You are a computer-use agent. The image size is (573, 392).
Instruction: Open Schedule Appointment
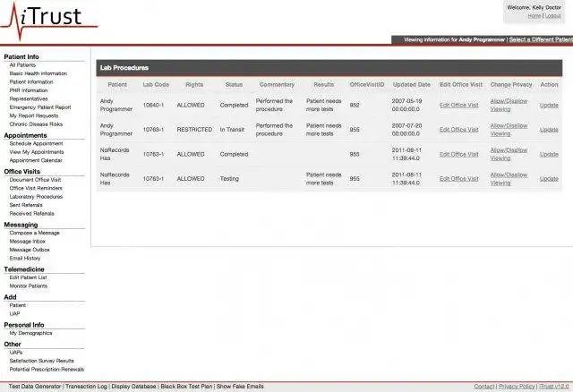(x=36, y=143)
